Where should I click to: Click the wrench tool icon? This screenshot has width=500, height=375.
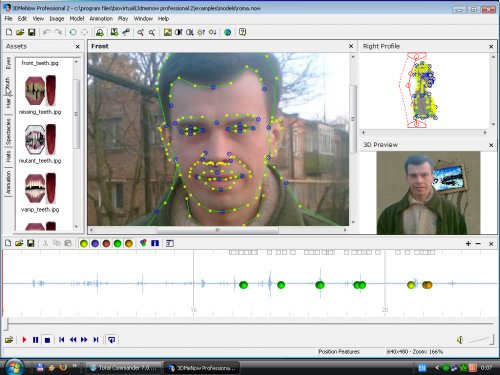(126, 32)
